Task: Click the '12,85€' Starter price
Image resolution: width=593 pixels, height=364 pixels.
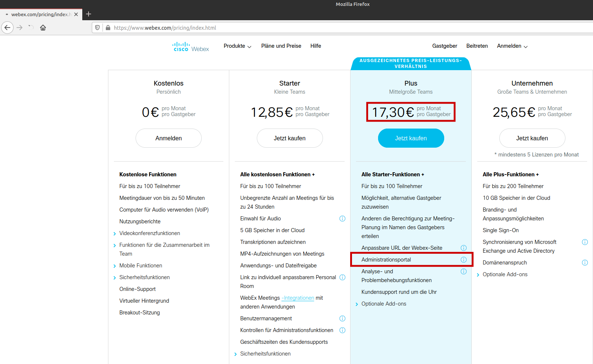Action: point(272,112)
